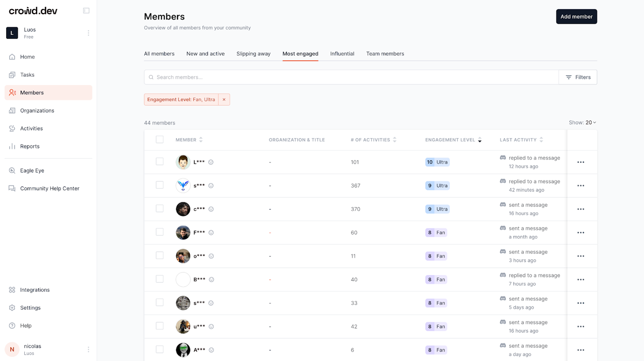
Task: Focus the Search members input field
Action: 351,77
